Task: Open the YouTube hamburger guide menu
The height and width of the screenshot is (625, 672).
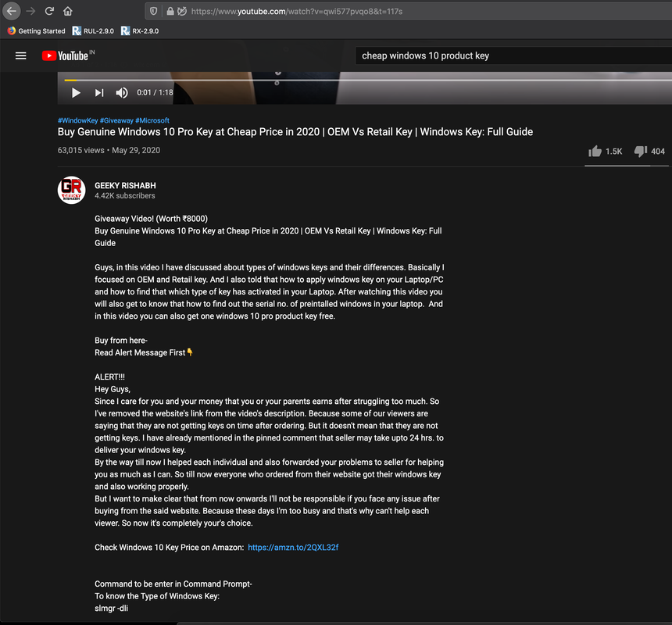Action: pyautogui.click(x=20, y=55)
